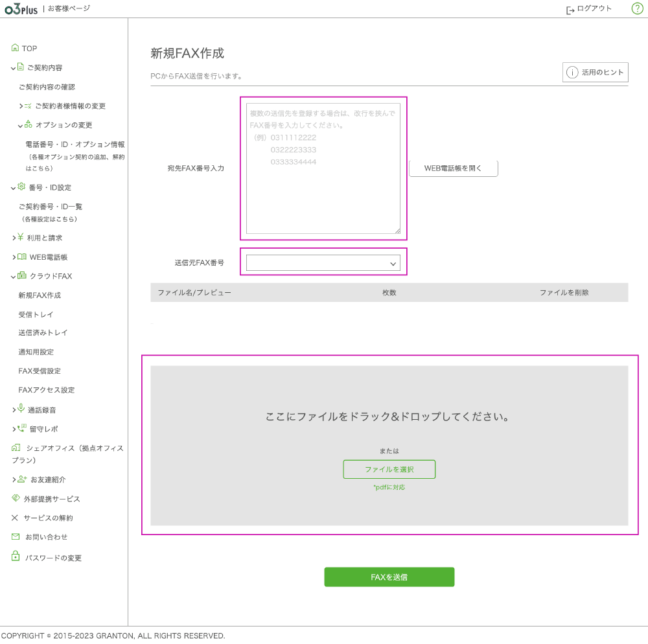Open 通知用設定 in sidebar
Viewport: 648px width, 644px height.
pos(36,352)
